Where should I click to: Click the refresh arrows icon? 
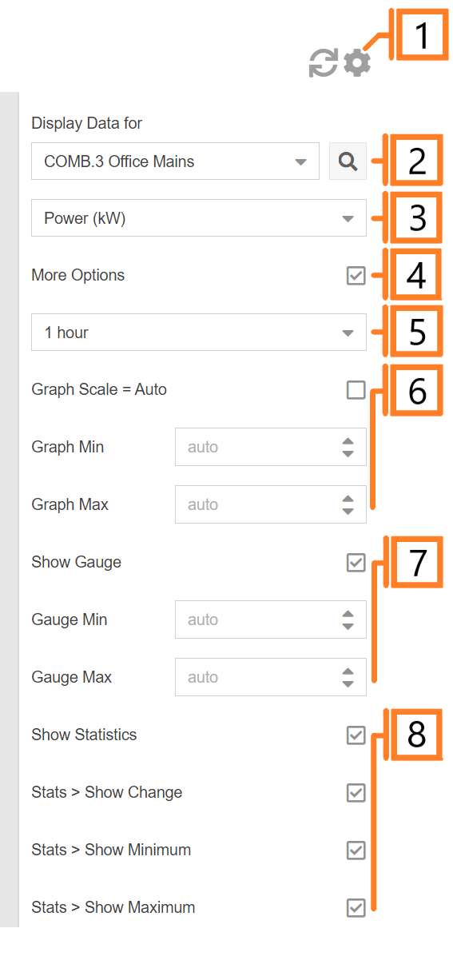[x=323, y=63]
